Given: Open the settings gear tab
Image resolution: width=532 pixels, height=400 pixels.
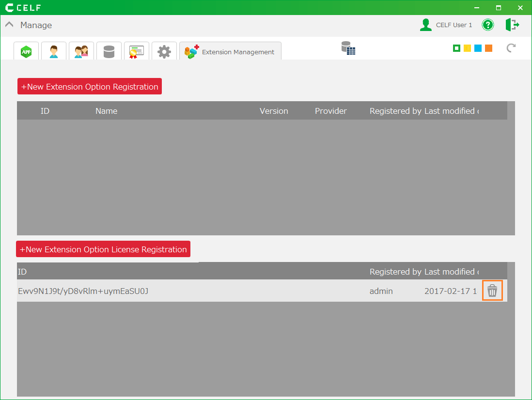Looking at the screenshot, I should pyautogui.click(x=164, y=51).
